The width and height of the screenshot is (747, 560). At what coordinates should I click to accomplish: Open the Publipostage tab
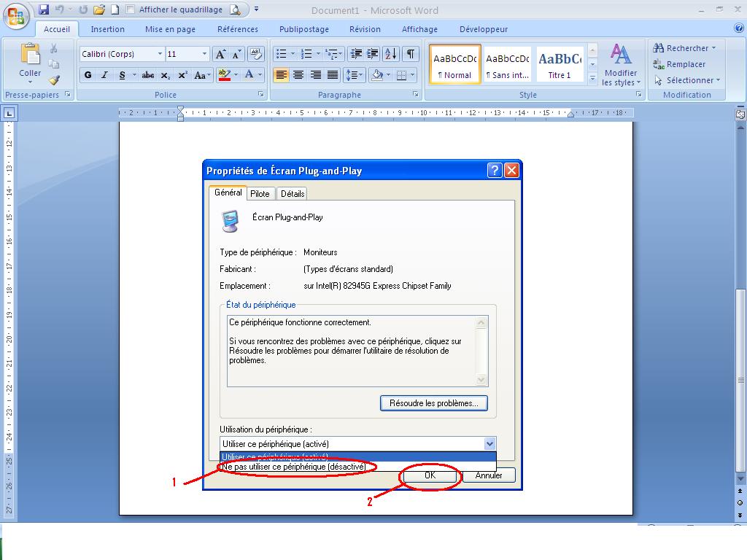point(304,29)
